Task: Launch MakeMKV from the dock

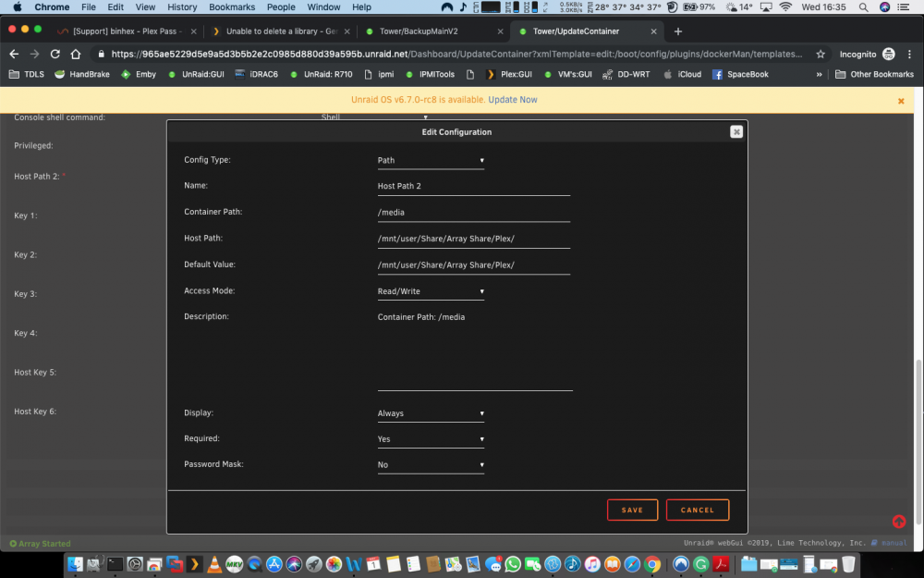Action: pos(235,564)
